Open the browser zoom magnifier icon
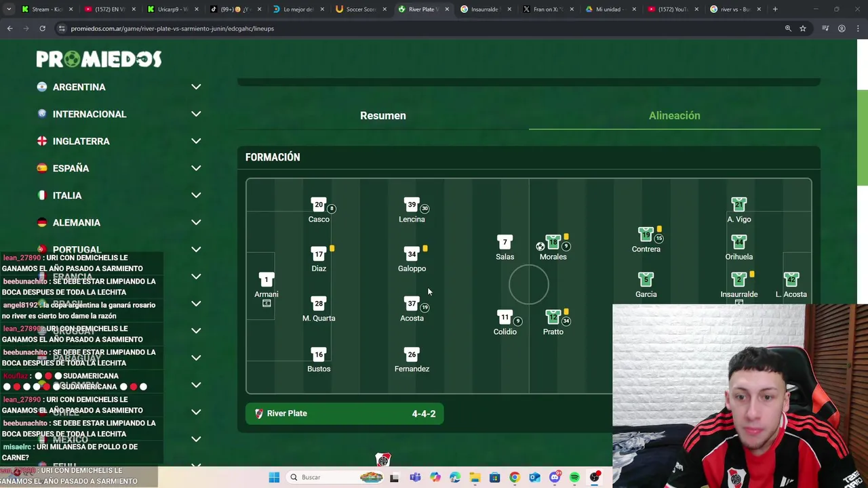This screenshot has width=868, height=488. (788, 28)
